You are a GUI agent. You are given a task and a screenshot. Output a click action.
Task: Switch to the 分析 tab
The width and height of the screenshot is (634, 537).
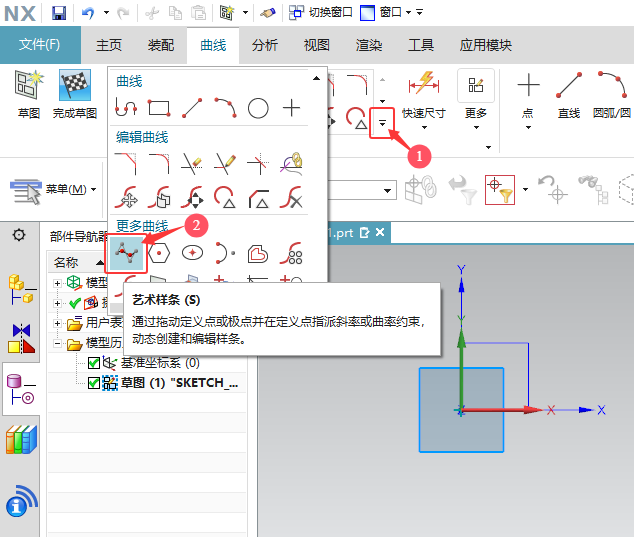coord(265,45)
